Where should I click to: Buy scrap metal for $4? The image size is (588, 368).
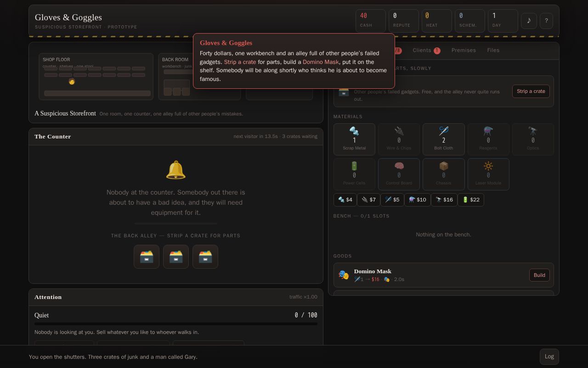point(345,200)
